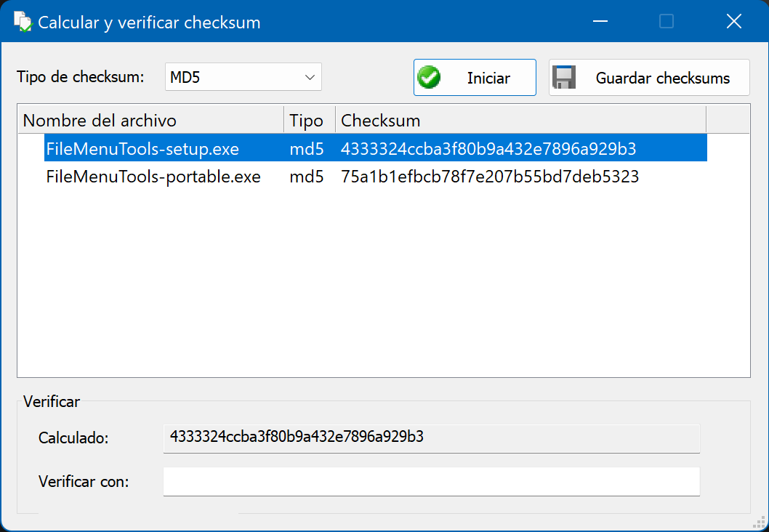The height and width of the screenshot is (532, 769).
Task: Minimize the Calcular y verificar checksum window
Action: click(600, 21)
